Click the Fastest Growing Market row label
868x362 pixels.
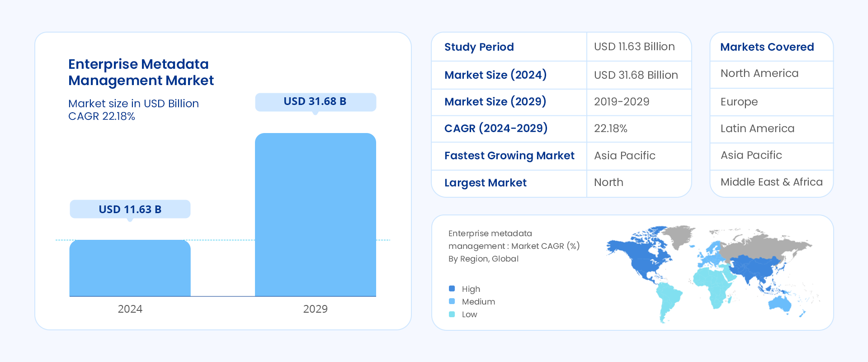pyautogui.click(x=509, y=156)
